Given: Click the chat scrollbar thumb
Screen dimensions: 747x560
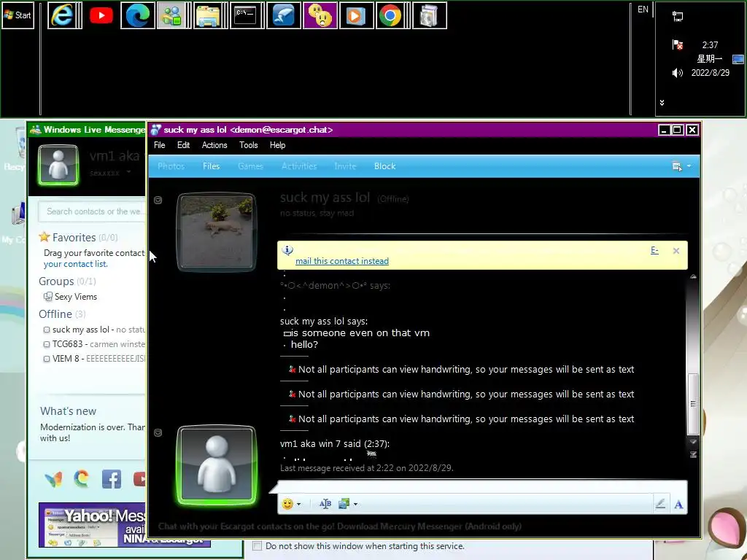Looking at the screenshot, I should 693,404.
